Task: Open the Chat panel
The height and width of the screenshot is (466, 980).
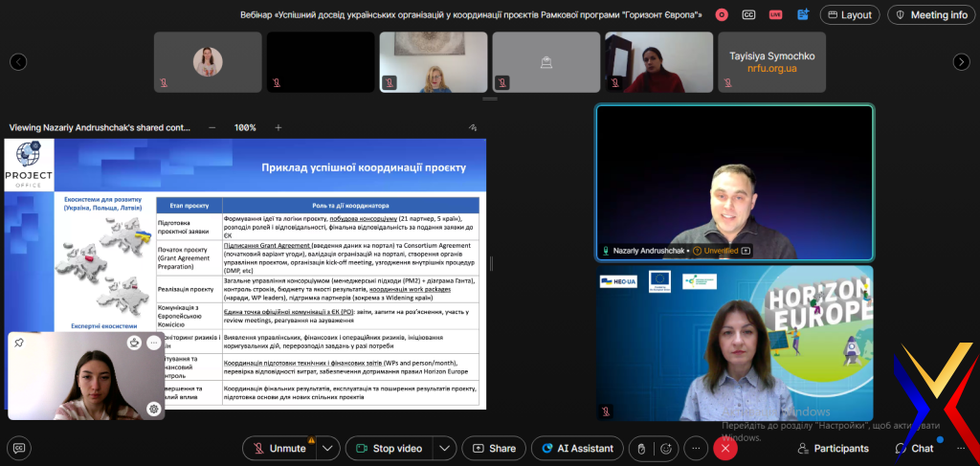Action: tap(914, 448)
